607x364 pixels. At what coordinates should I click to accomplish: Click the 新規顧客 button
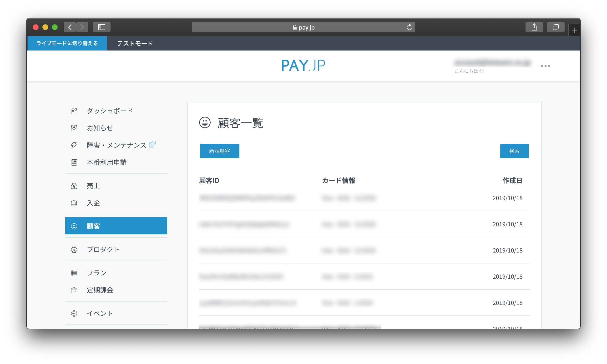point(219,151)
